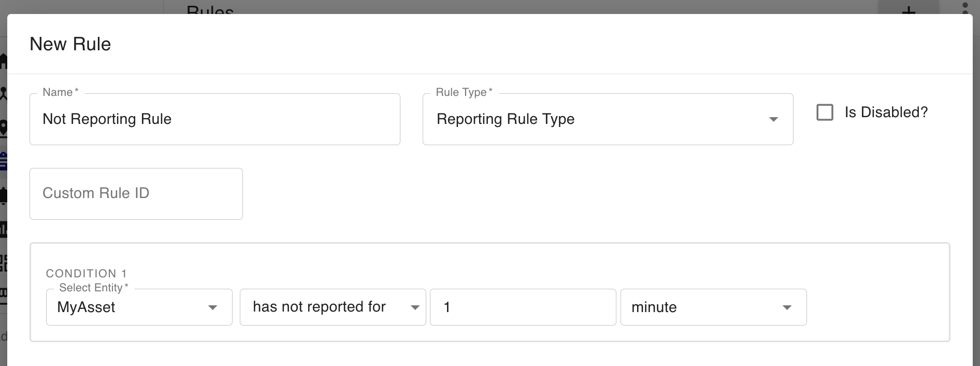Open the 'has not reported for' dropdown

(333, 307)
